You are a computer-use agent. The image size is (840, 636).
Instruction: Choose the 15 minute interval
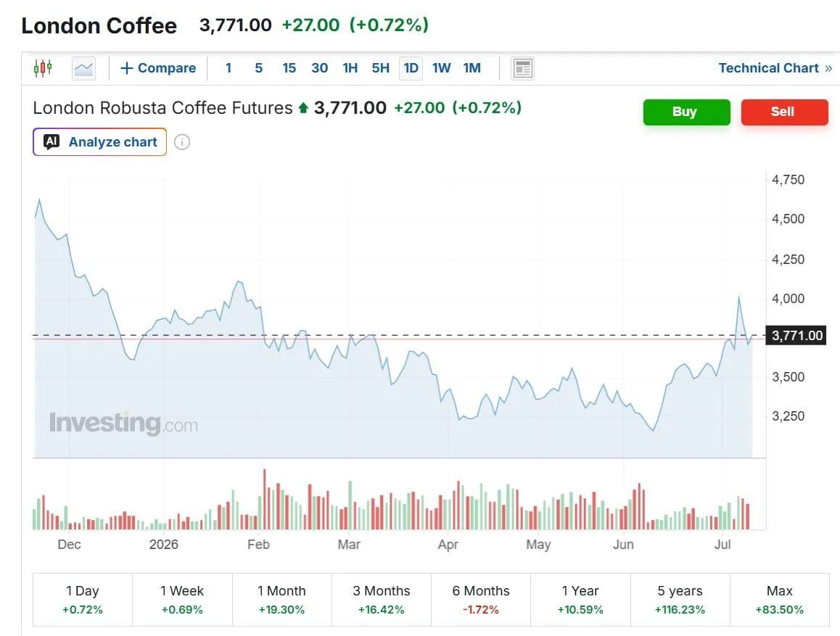(289, 68)
